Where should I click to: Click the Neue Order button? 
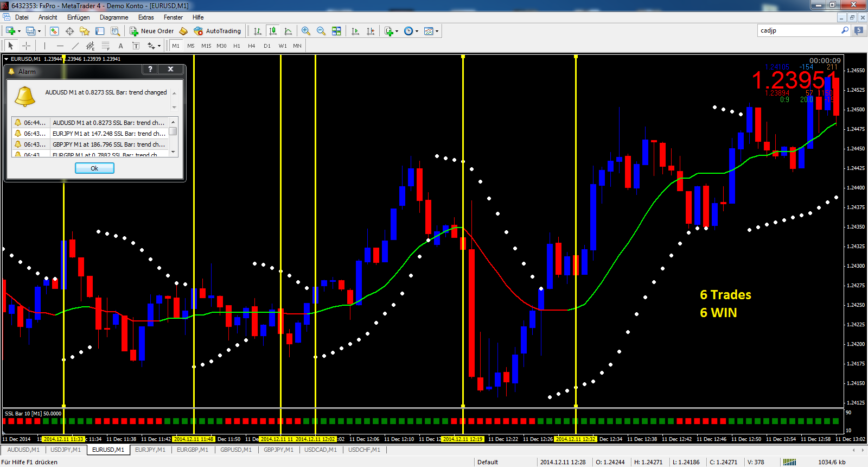coord(152,31)
